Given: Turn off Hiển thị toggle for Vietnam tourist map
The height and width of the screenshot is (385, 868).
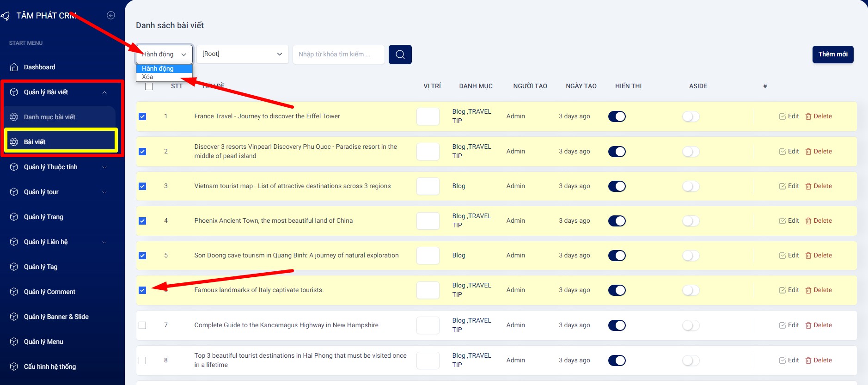Looking at the screenshot, I should 617,186.
